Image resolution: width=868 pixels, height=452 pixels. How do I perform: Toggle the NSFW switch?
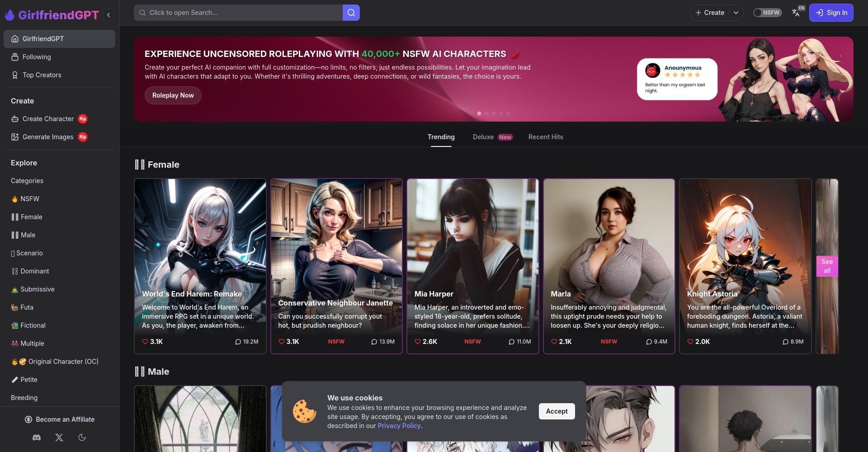(767, 13)
